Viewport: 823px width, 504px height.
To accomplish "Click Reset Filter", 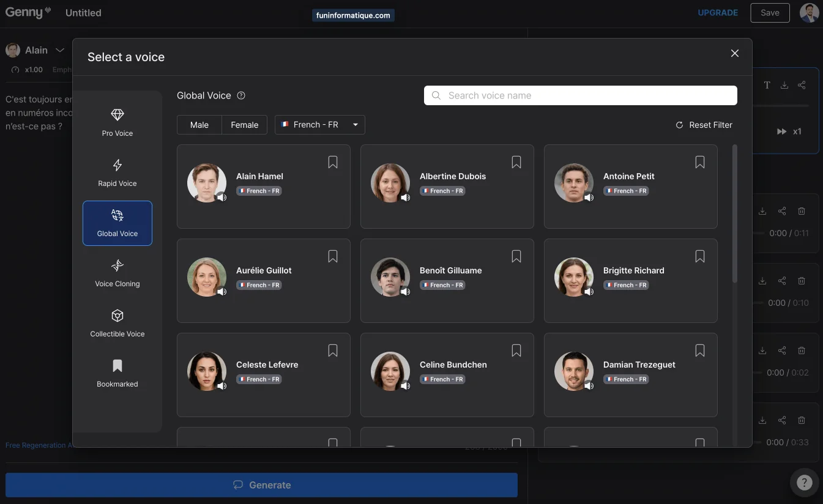I will [x=704, y=125].
